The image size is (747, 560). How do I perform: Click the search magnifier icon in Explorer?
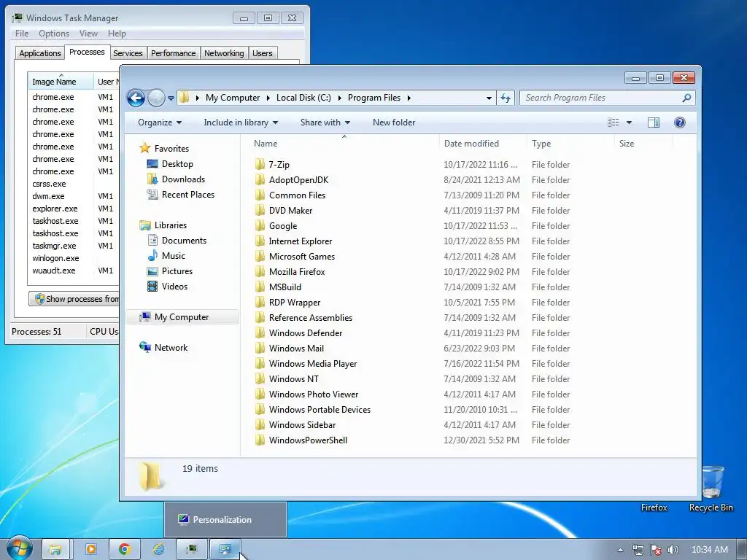686,98
